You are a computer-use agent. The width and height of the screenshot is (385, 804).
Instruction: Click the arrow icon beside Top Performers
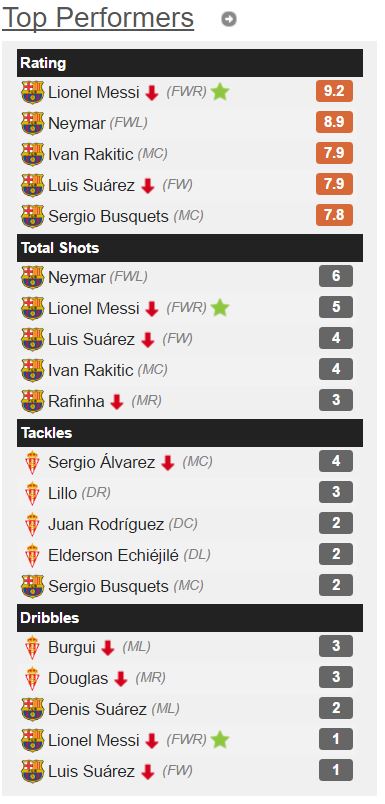click(229, 19)
